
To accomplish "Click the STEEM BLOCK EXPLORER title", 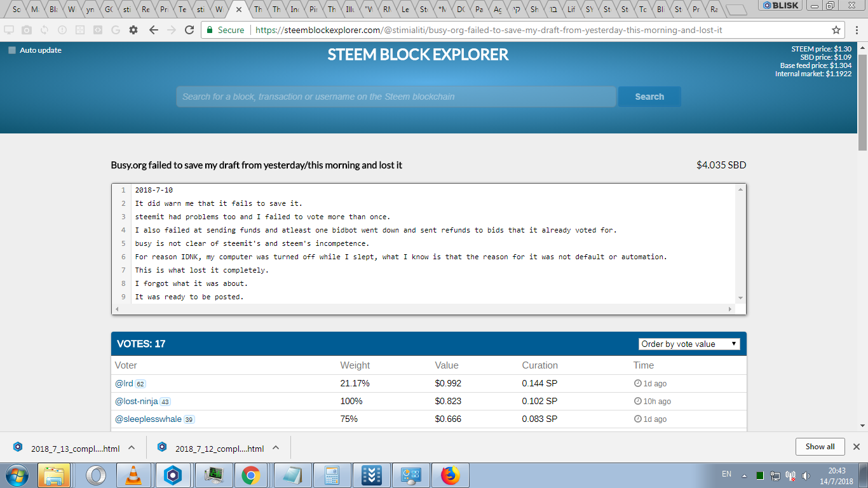I will pyautogui.click(x=418, y=55).
